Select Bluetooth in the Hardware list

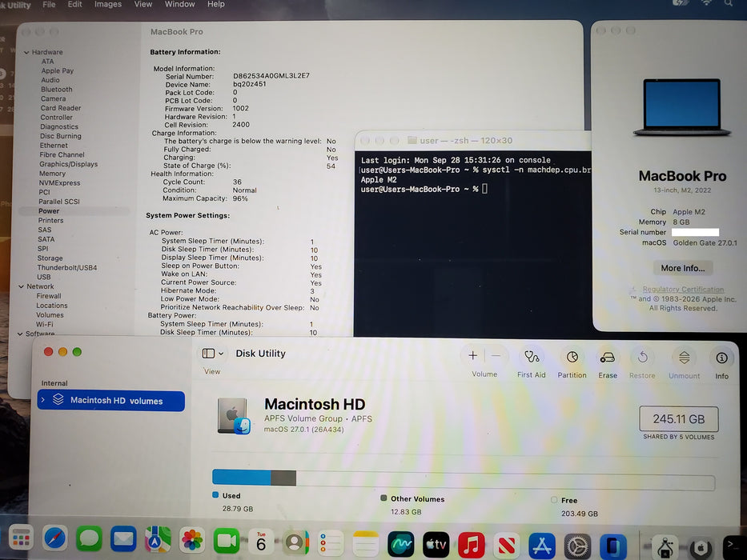[57, 90]
